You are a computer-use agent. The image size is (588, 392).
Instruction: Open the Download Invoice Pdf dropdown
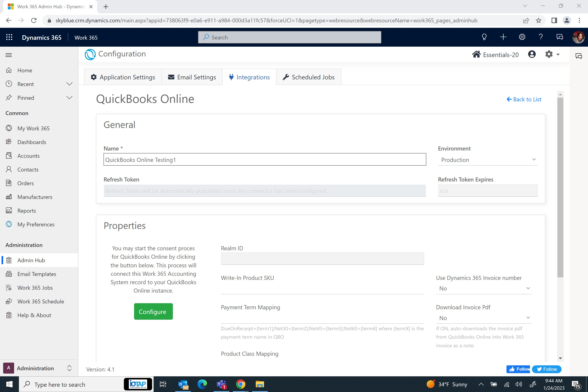coord(484,318)
